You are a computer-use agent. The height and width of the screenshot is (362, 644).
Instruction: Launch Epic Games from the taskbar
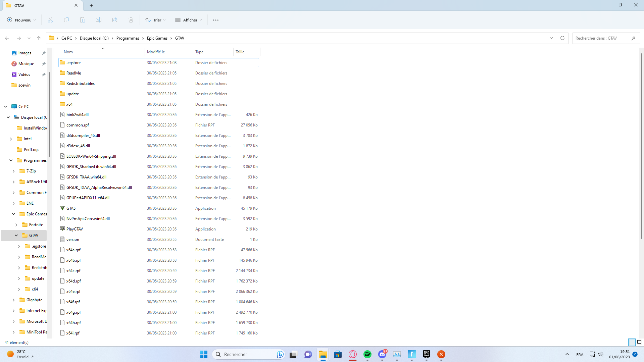click(x=426, y=354)
